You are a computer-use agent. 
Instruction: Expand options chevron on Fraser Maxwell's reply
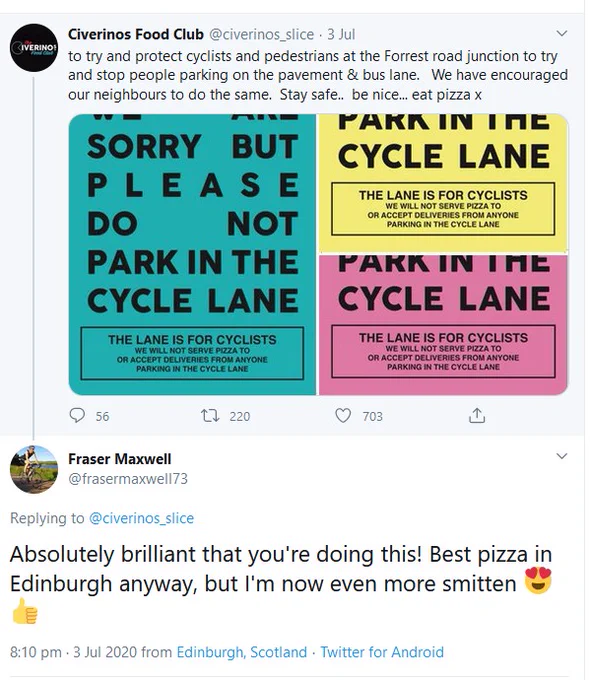(562, 456)
